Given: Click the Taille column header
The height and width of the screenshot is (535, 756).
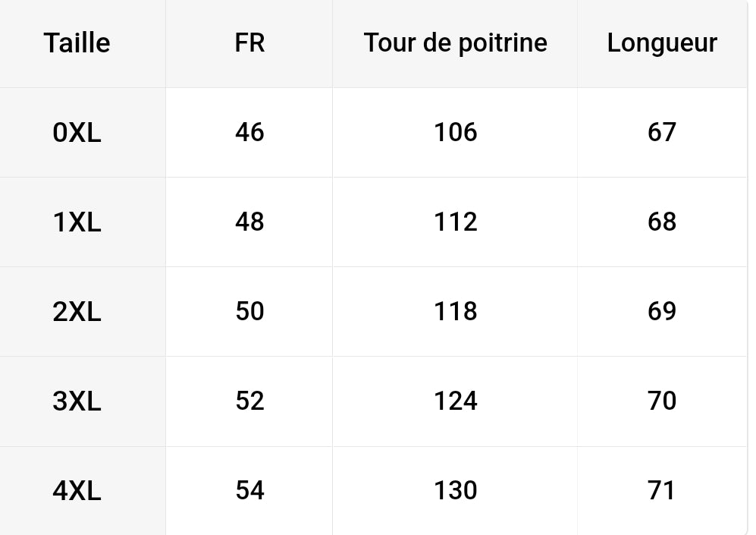Looking at the screenshot, I should (x=77, y=43).
